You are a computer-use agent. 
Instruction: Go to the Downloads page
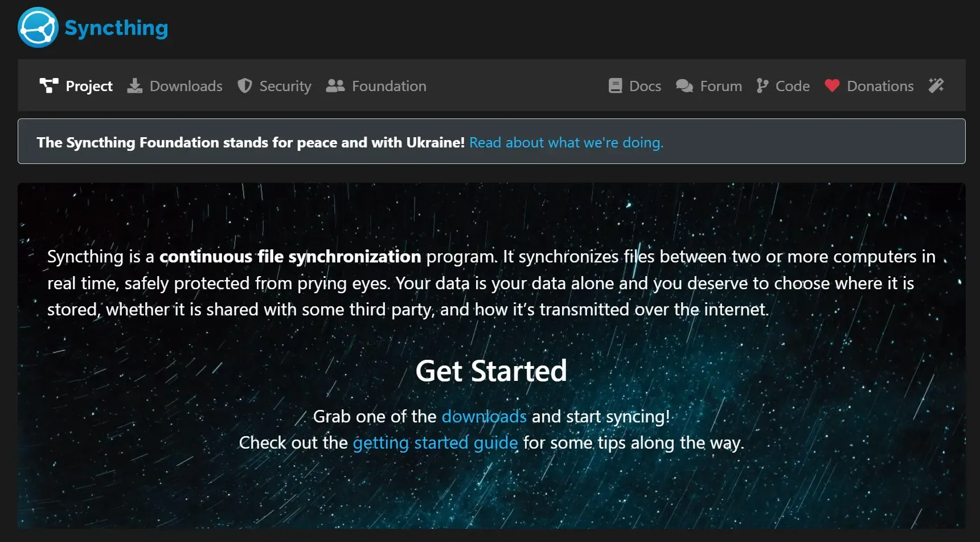186,86
